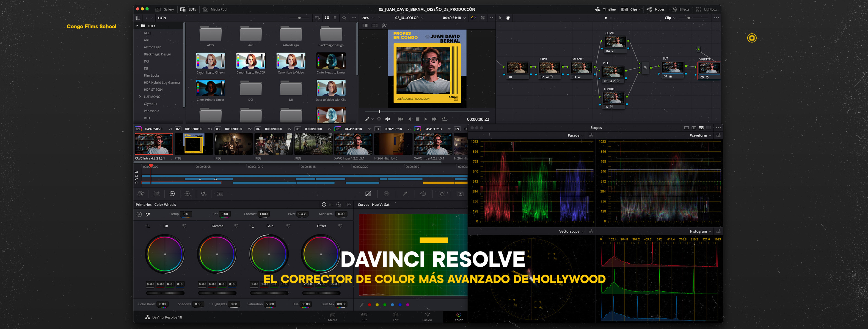
Task: Open the Camera Raw palette icon
Action: pyautogui.click(x=141, y=194)
